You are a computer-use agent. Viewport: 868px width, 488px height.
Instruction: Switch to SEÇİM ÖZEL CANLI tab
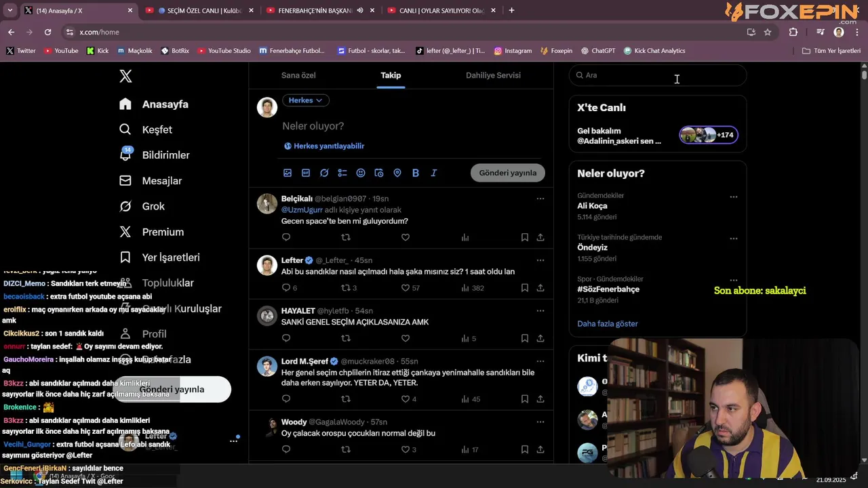tap(200, 11)
